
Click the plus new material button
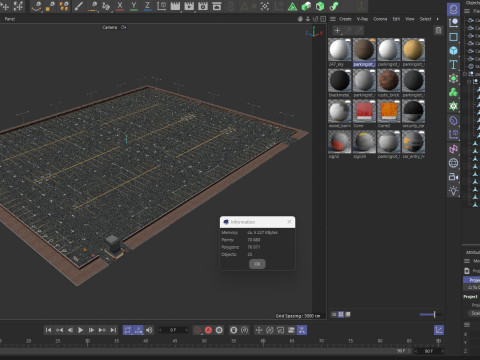point(337,31)
